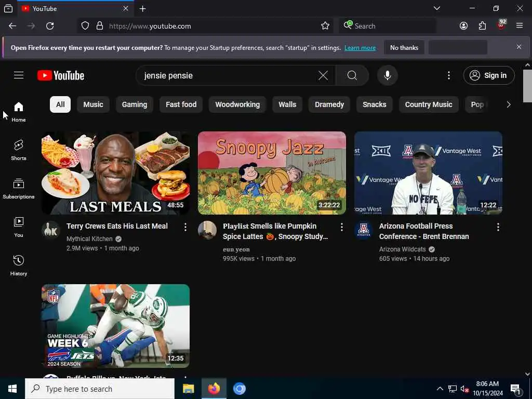532x399 pixels.
Task: Play the Snoopy Jazz video thumbnail
Action: (272, 173)
